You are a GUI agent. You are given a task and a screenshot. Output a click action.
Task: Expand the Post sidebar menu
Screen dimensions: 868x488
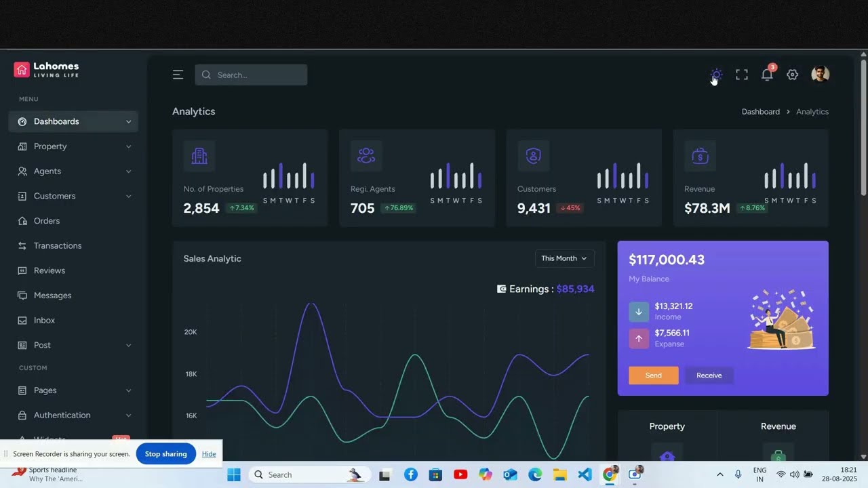(73, 345)
